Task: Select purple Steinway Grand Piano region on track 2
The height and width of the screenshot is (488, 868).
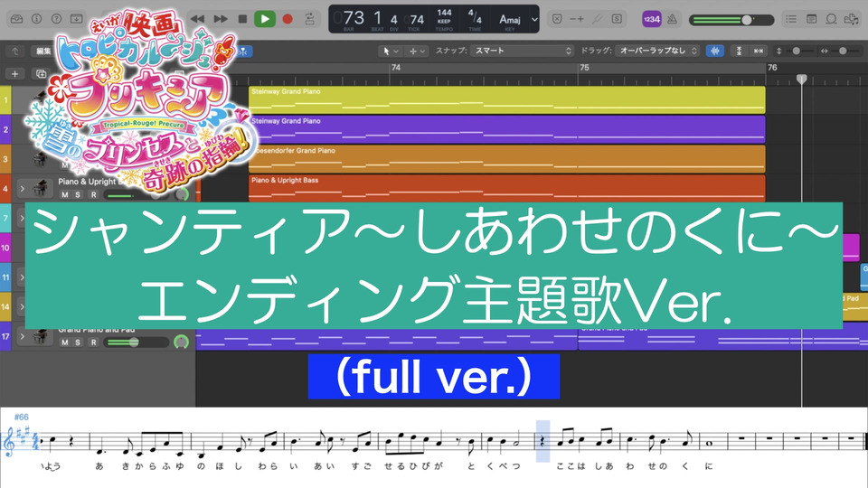Action: (507, 129)
